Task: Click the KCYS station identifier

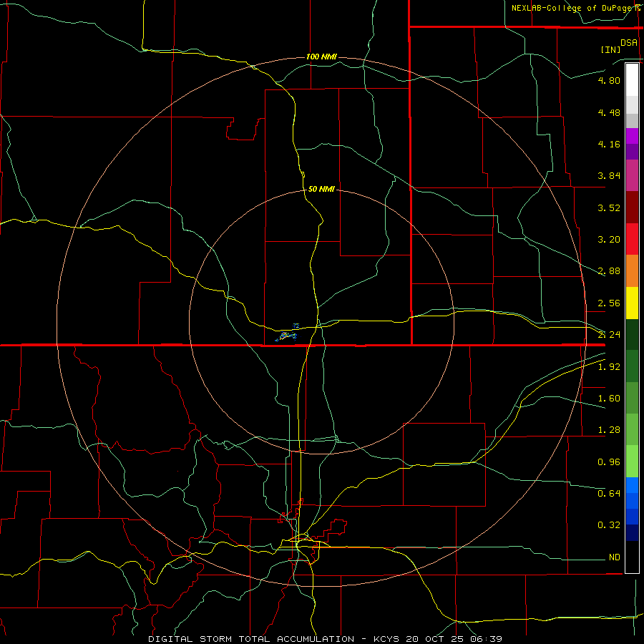Action: 386,639
